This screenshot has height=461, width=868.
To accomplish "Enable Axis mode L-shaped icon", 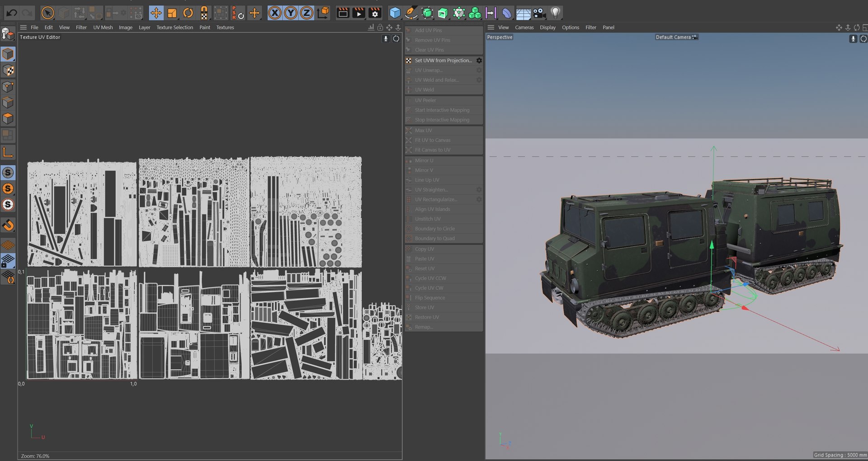I will pyautogui.click(x=8, y=152).
